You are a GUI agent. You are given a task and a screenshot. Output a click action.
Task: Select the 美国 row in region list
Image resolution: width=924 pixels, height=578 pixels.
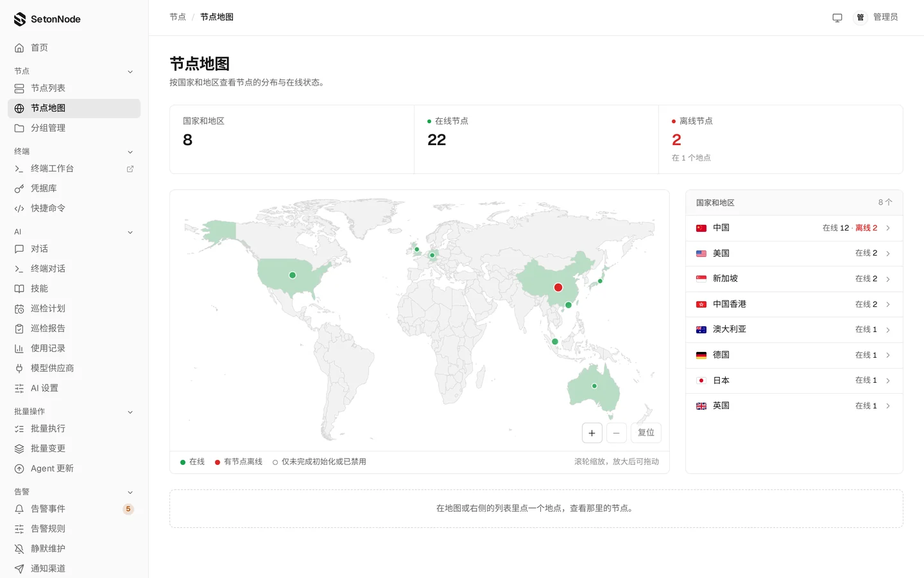coord(794,254)
